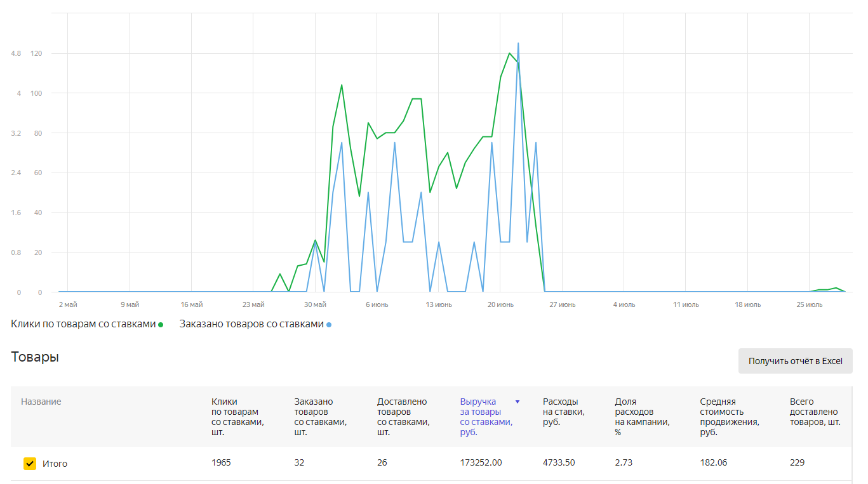Click the blue legend dot for orders
This screenshot has height=484, width=868.
tap(329, 325)
